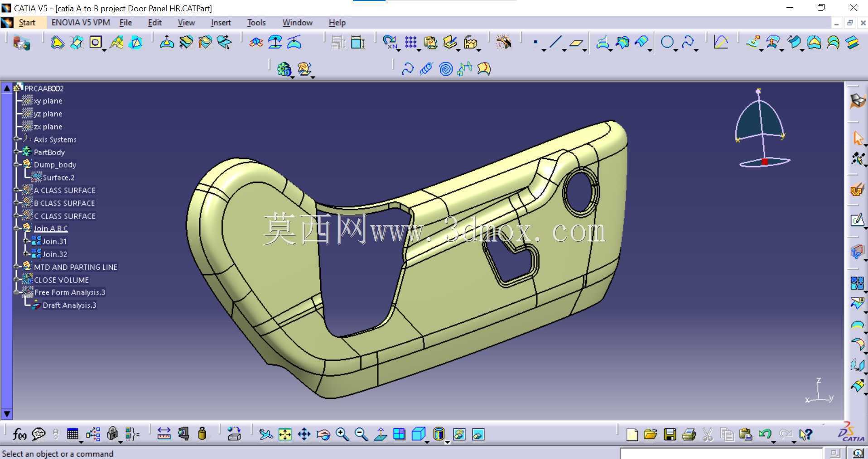Viewport: 868px width, 459px height.
Task: Select the Normal View icon
Action: pyautogui.click(x=380, y=435)
